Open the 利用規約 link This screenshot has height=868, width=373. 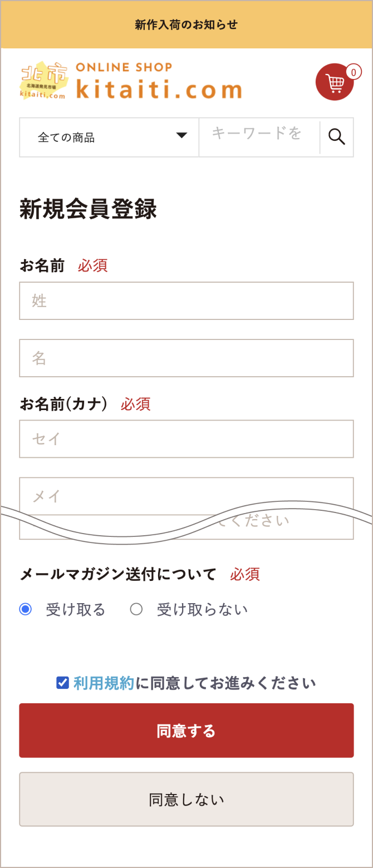click(104, 683)
